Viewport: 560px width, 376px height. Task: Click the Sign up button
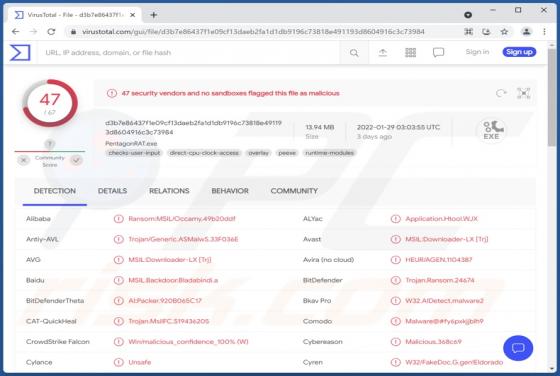[x=519, y=52]
